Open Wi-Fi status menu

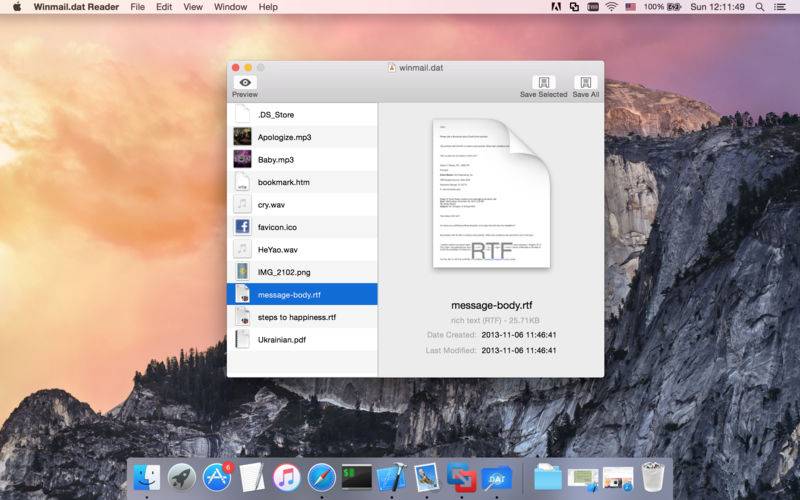tap(610, 7)
